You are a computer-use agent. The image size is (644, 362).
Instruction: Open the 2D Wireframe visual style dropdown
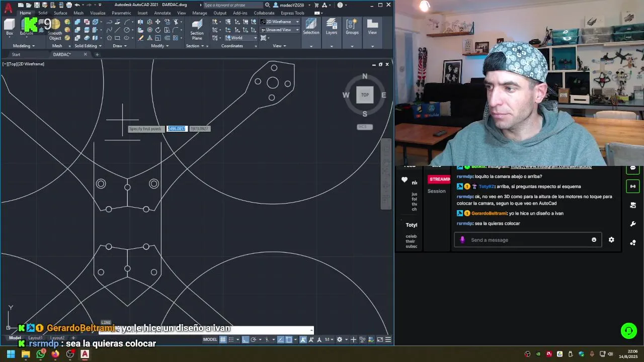tap(280, 22)
